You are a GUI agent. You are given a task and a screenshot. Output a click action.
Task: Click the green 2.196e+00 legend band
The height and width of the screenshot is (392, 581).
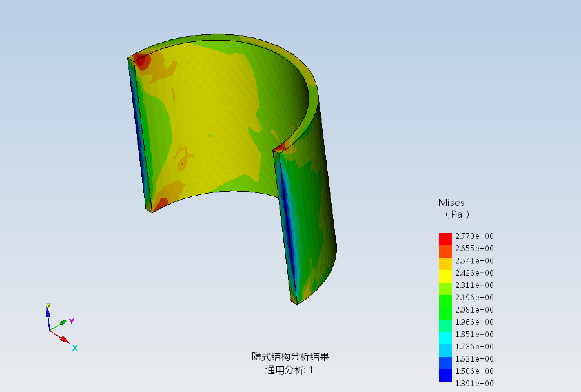pos(445,301)
